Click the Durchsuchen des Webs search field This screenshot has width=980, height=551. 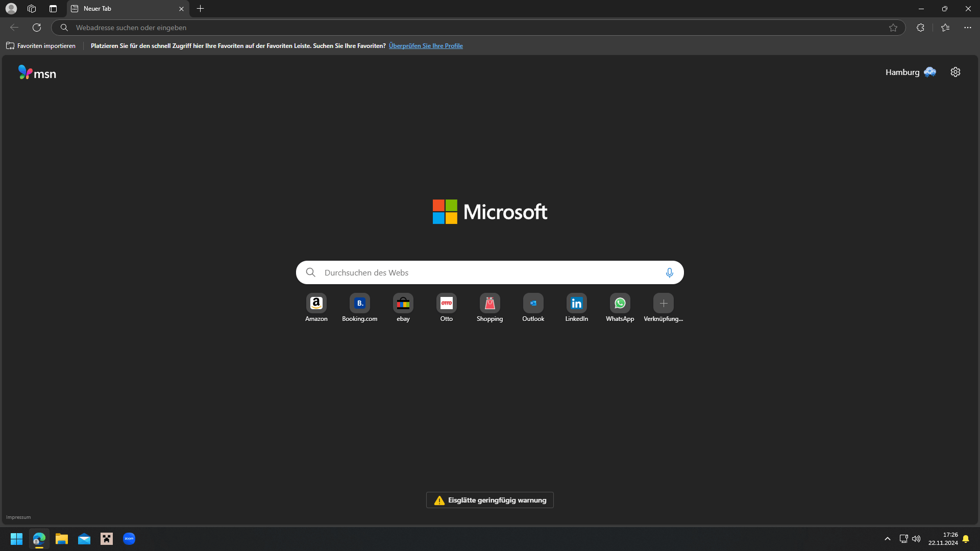pos(489,272)
